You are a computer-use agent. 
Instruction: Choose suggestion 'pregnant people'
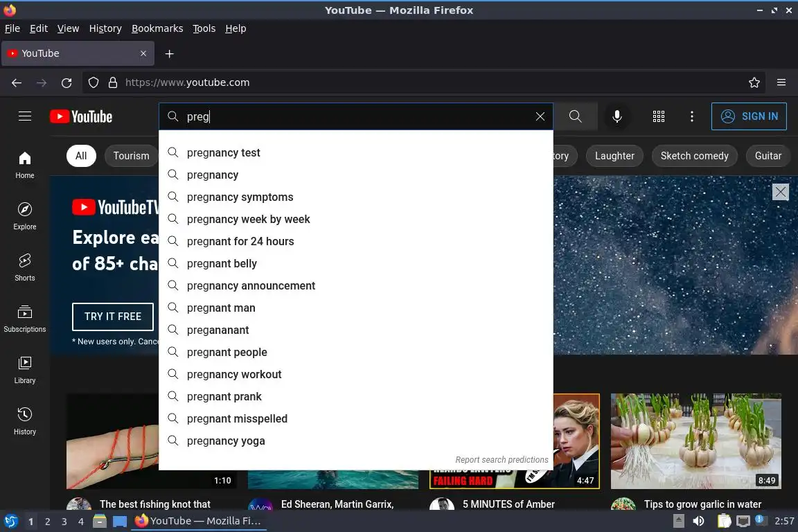(x=356, y=353)
